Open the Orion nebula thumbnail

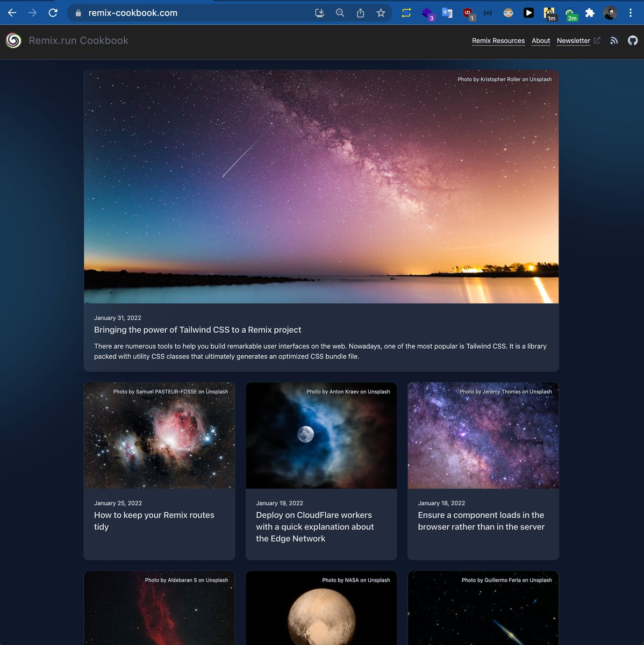click(159, 435)
